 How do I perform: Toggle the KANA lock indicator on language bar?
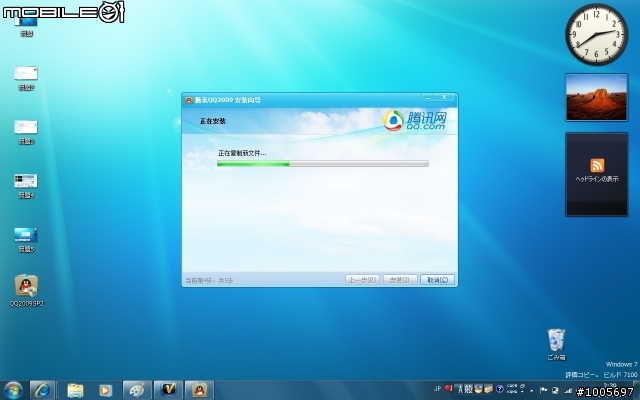(512, 392)
